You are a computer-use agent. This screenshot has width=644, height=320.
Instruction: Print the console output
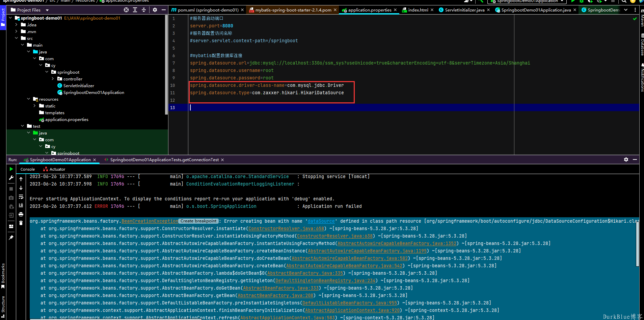point(21,214)
